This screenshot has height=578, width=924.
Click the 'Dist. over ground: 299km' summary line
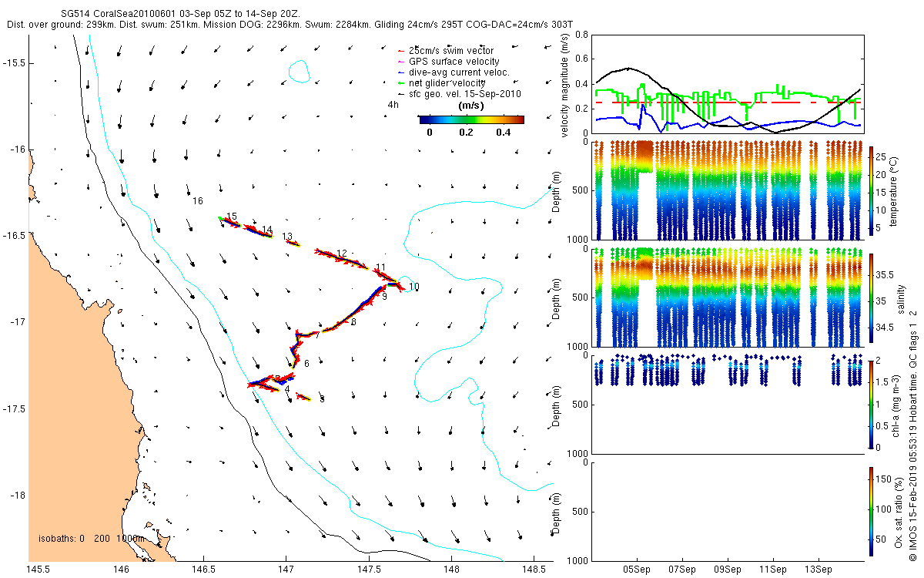(x=290, y=25)
